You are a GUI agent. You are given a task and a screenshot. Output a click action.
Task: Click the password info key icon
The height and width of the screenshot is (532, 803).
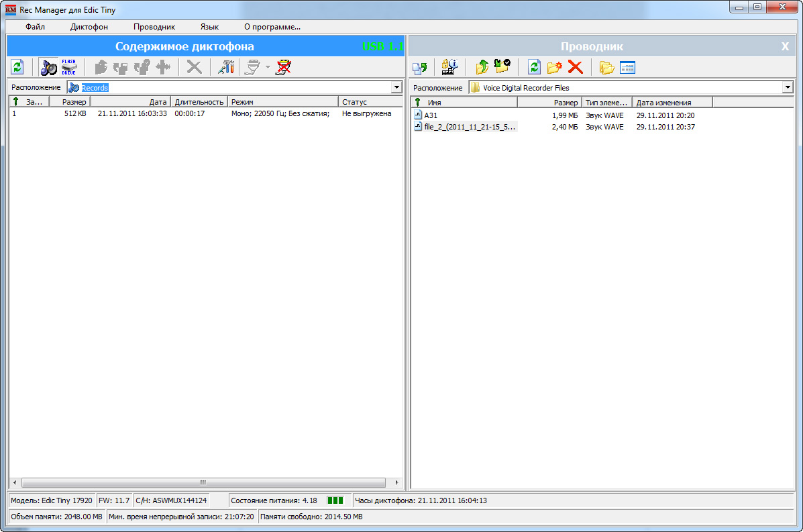coord(449,67)
